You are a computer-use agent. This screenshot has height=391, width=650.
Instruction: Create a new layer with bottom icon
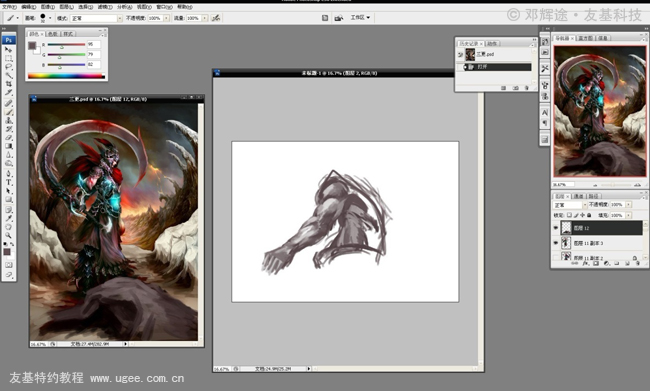(x=627, y=263)
